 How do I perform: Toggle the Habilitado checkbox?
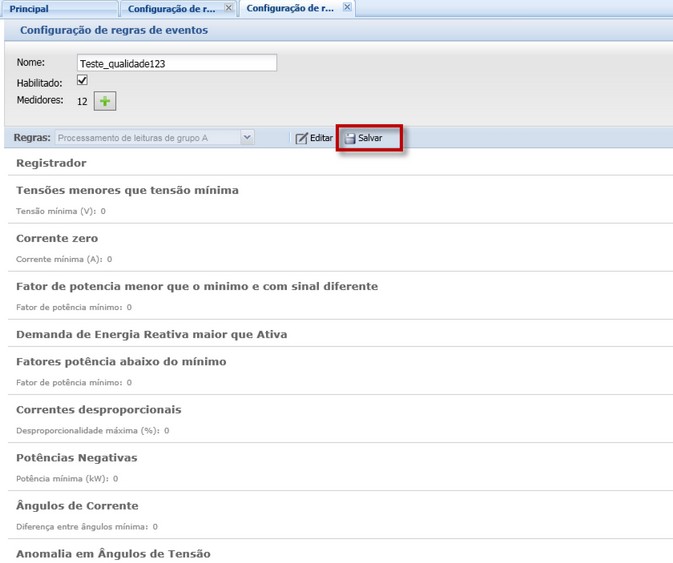pyautogui.click(x=82, y=81)
